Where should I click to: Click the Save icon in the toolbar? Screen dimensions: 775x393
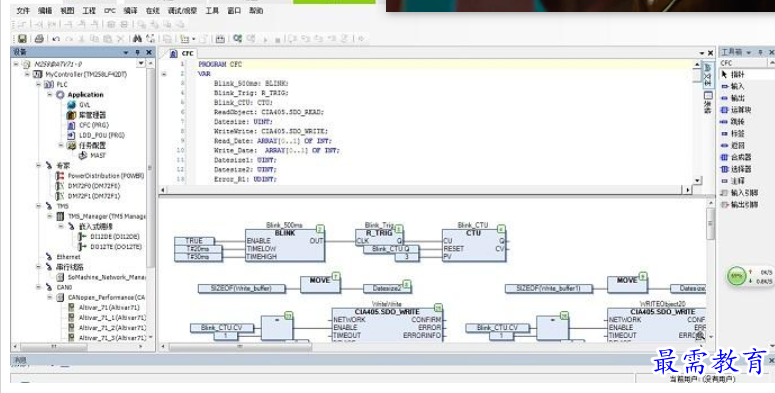[22, 39]
